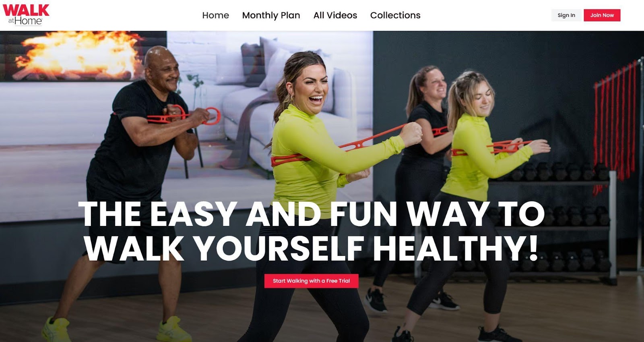Open the Home menu item

215,15
